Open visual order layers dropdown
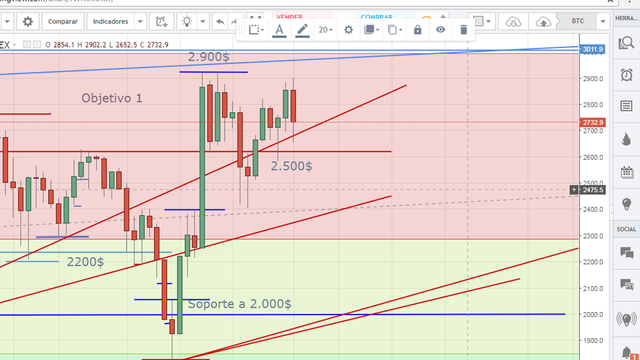The image size is (640, 360). click(x=371, y=30)
